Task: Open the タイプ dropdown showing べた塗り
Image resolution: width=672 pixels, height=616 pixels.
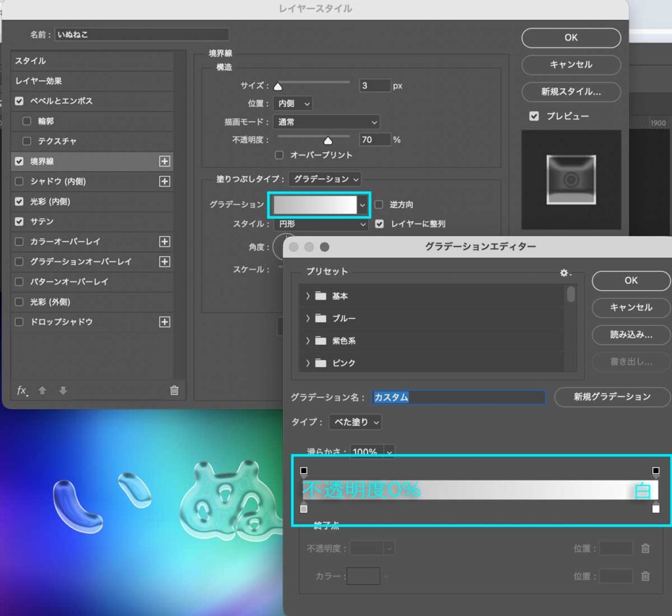Action: [x=354, y=422]
